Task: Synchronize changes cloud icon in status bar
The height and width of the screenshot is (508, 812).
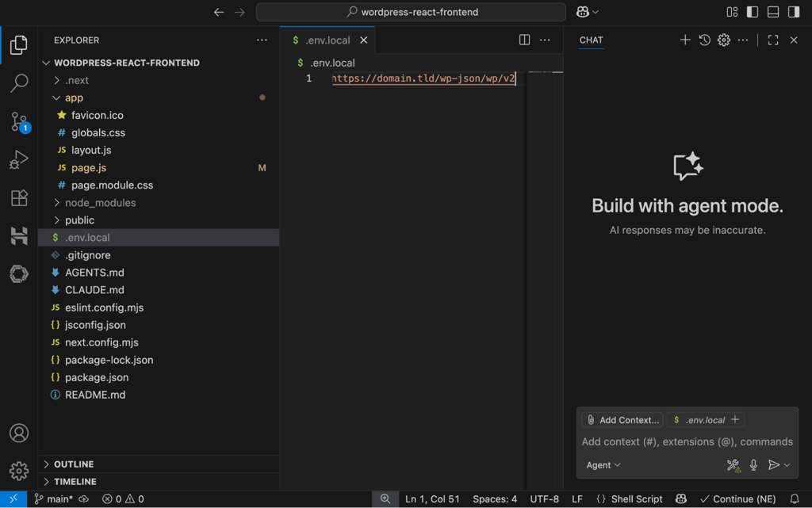Action: [83, 498]
